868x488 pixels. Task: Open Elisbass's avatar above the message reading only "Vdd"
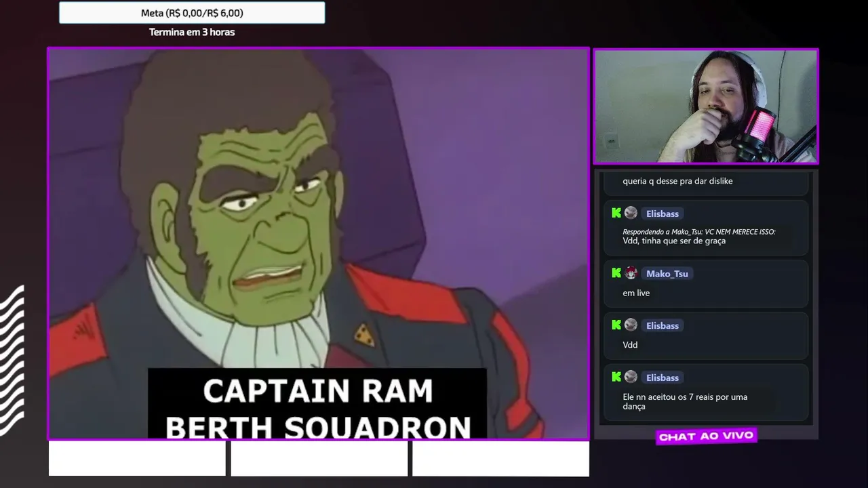click(x=631, y=325)
